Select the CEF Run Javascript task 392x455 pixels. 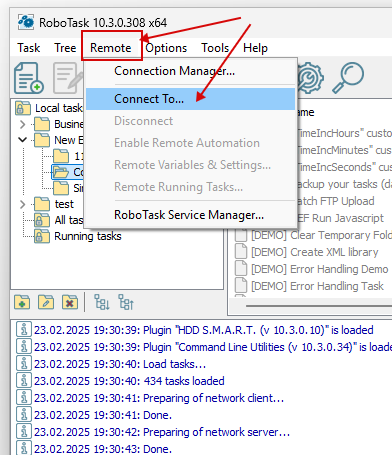(340, 218)
